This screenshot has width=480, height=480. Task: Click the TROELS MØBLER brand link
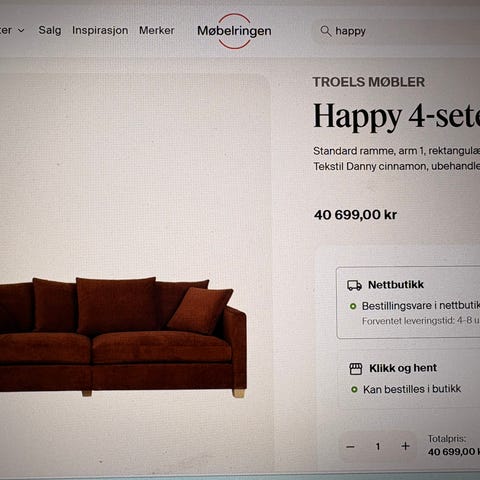point(368,82)
